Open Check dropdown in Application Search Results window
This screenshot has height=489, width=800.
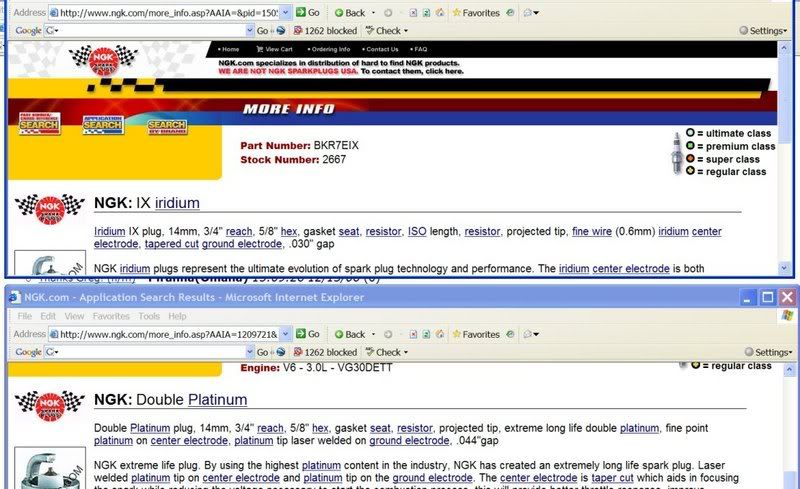(406, 353)
